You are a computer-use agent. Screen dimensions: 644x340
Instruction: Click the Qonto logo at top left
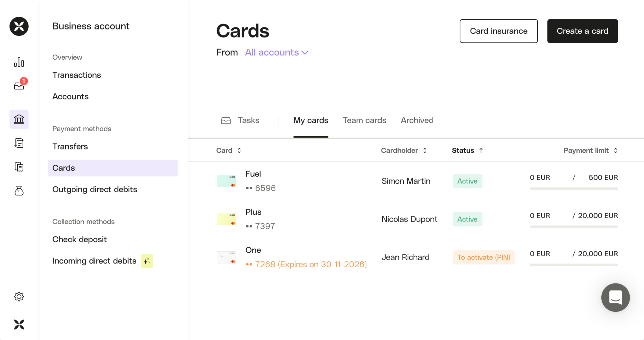pyautogui.click(x=19, y=26)
